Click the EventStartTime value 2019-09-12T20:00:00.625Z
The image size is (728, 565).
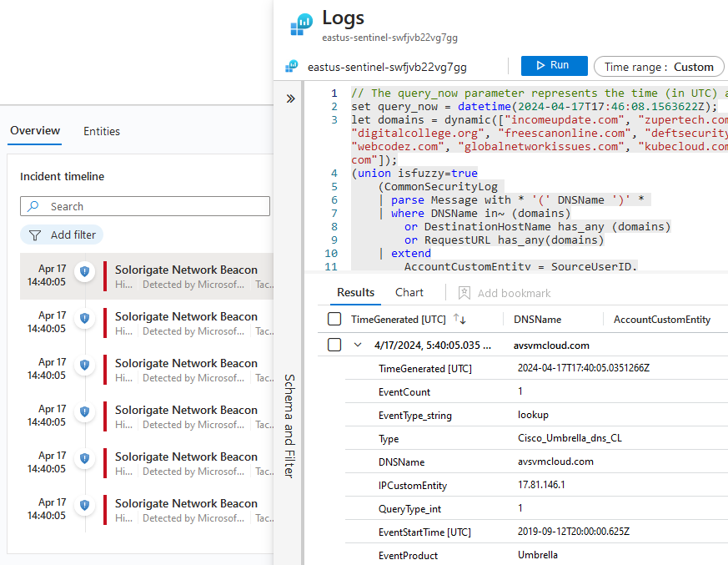coord(574,532)
